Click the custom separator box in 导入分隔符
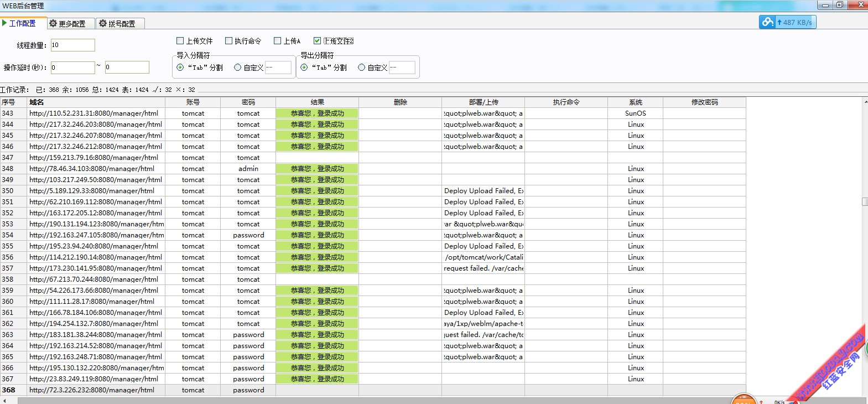Image resolution: width=868 pixels, height=404 pixels. tap(278, 68)
